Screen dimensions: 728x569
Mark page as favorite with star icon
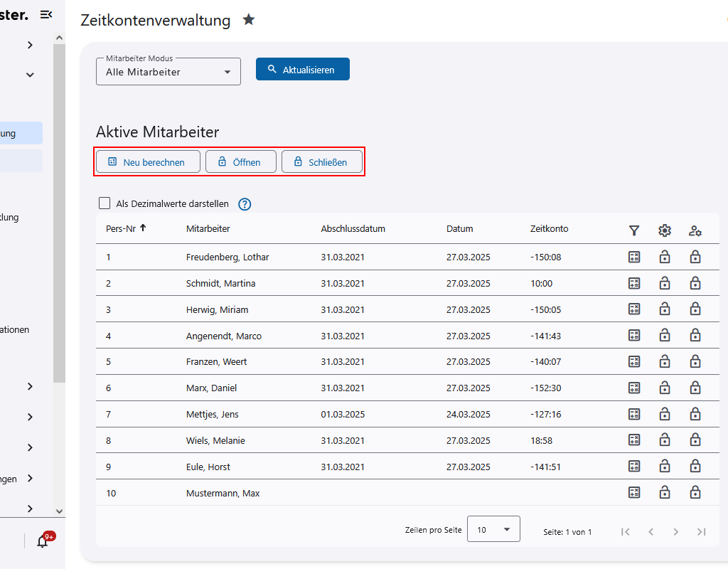tap(248, 20)
